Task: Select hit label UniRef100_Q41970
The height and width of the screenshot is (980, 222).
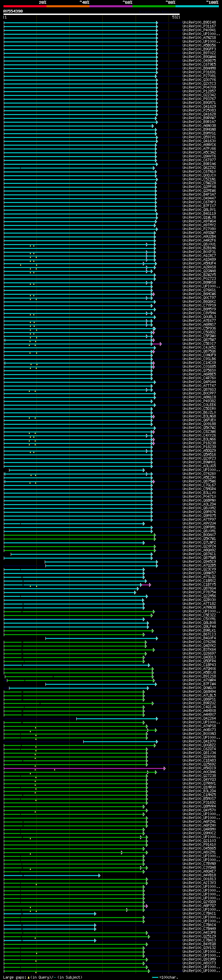Action: point(199,741)
